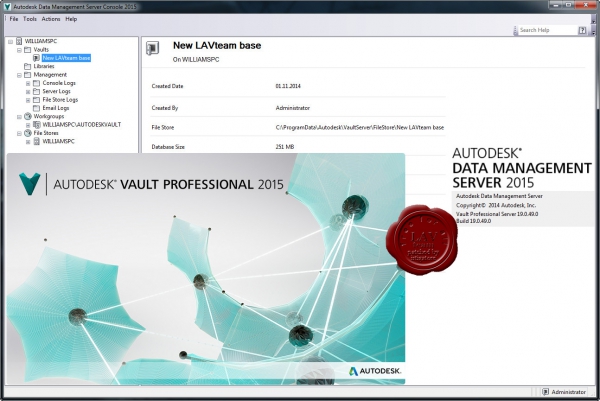Collapse the Vaults folder
The image size is (600, 401).
[19, 50]
